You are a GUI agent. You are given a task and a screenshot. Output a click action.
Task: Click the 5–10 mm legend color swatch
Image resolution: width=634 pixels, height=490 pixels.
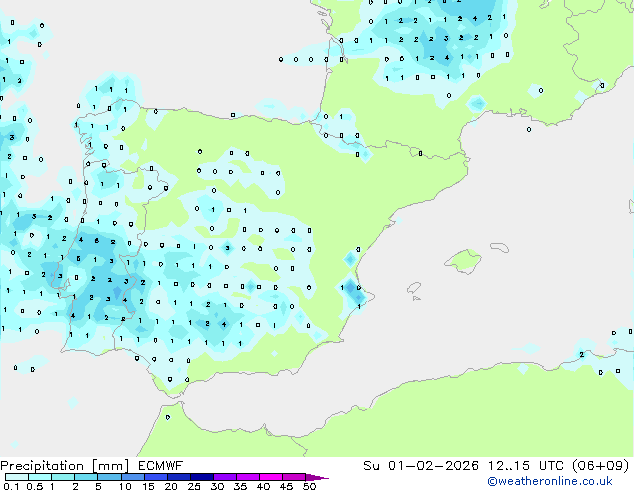[109, 477]
